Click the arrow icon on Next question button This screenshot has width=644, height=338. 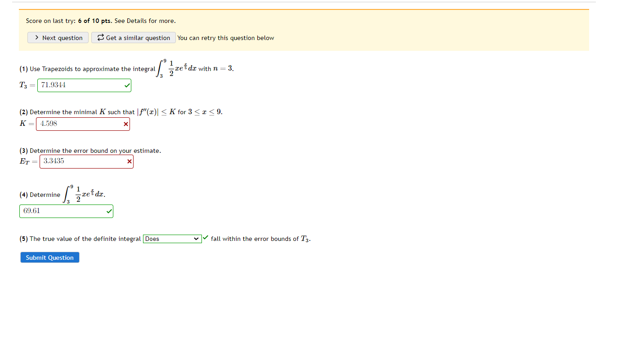[x=36, y=37]
